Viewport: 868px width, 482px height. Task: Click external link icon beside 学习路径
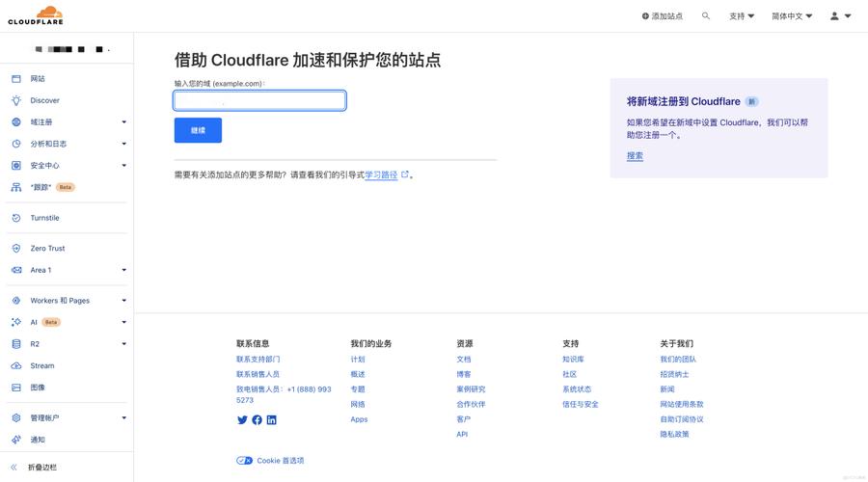pos(405,174)
